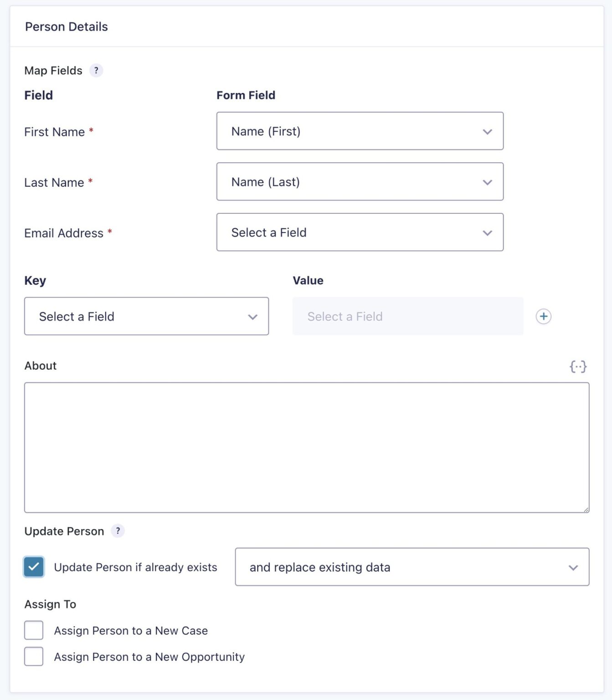Screen dimensions: 612x700
Task: Enable Assign Person to a New Opportunity
Action: [34, 657]
